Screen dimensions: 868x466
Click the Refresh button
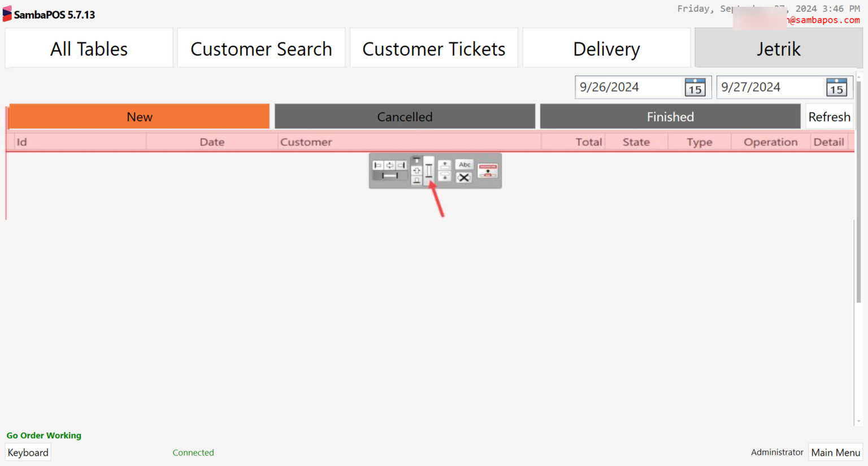[x=829, y=116]
